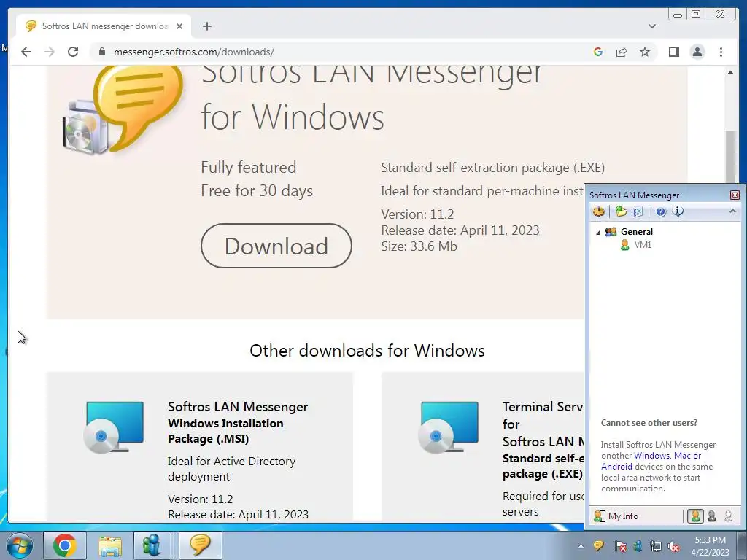Open File Explorer from the taskbar

coord(110,545)
